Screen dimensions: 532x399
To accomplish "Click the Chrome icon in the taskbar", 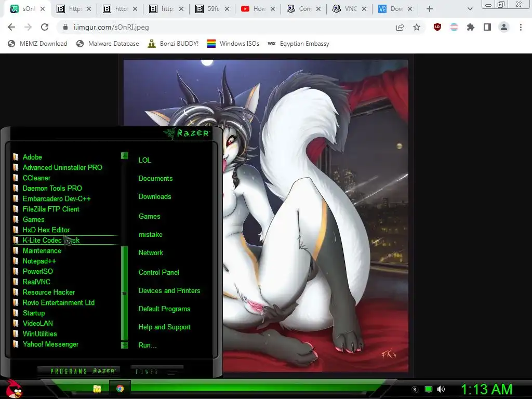I will click(120, 389).
